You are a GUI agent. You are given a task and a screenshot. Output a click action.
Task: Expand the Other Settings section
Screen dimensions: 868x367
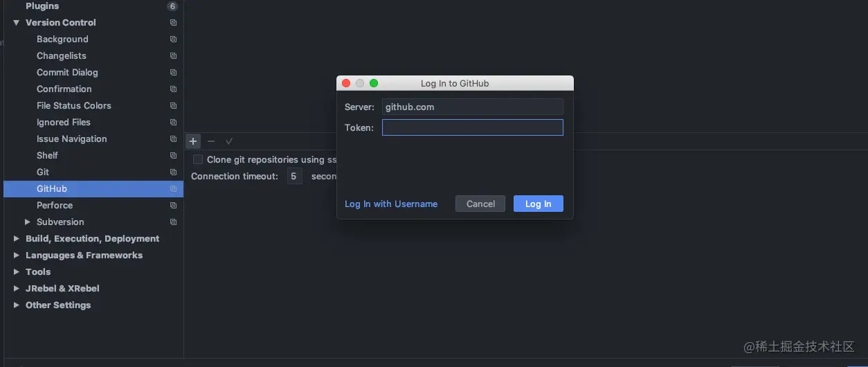point(16,305)
